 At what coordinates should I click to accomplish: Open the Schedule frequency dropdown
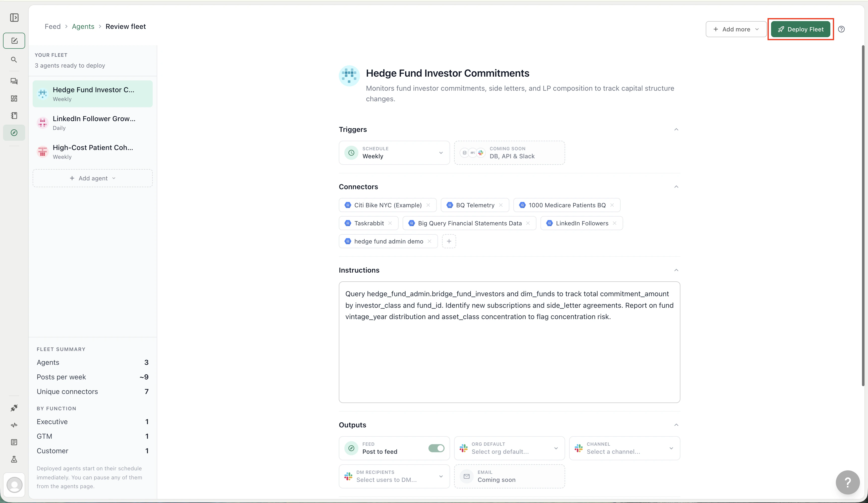coord(441,153)
